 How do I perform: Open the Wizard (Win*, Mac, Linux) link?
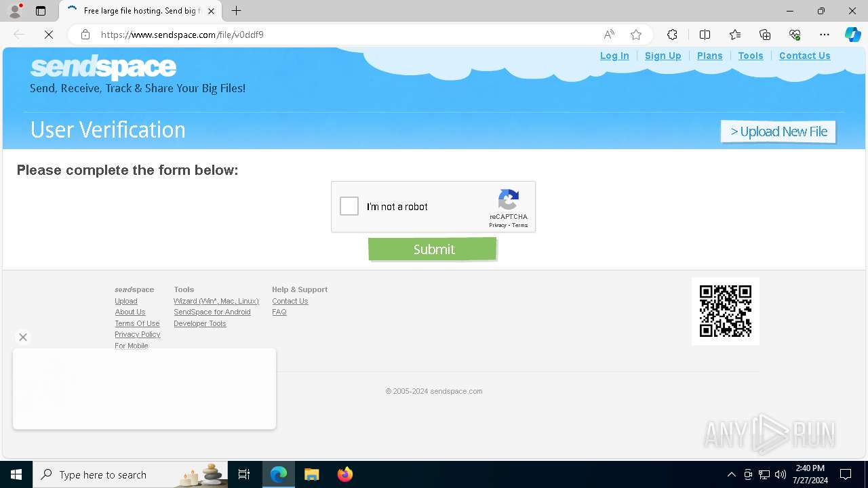(x=216, y=301)
